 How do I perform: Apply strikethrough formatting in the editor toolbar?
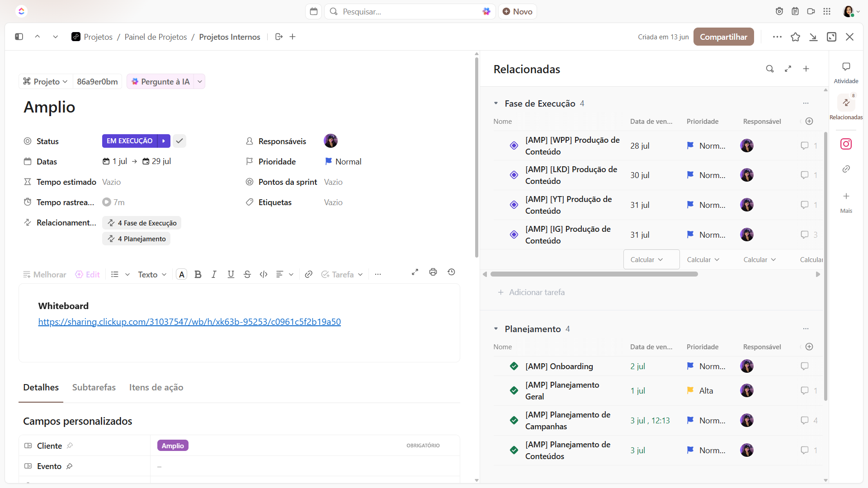point(247,274)
